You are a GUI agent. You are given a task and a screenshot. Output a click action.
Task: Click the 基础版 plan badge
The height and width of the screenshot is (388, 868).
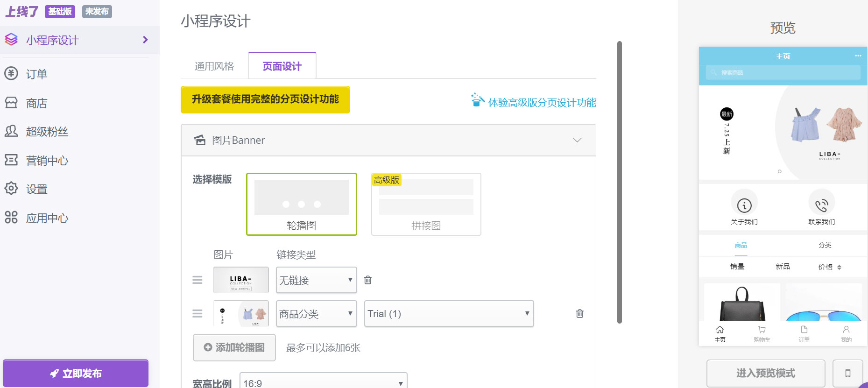click(60, 12)
